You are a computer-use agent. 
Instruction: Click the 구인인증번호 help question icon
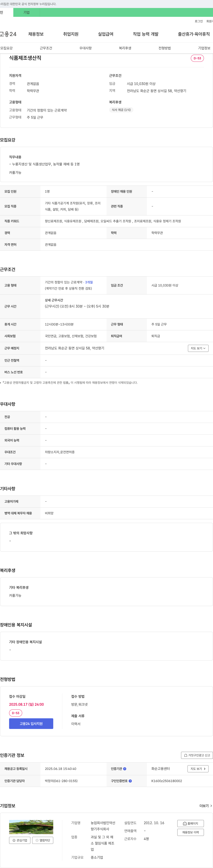point(130,781)
